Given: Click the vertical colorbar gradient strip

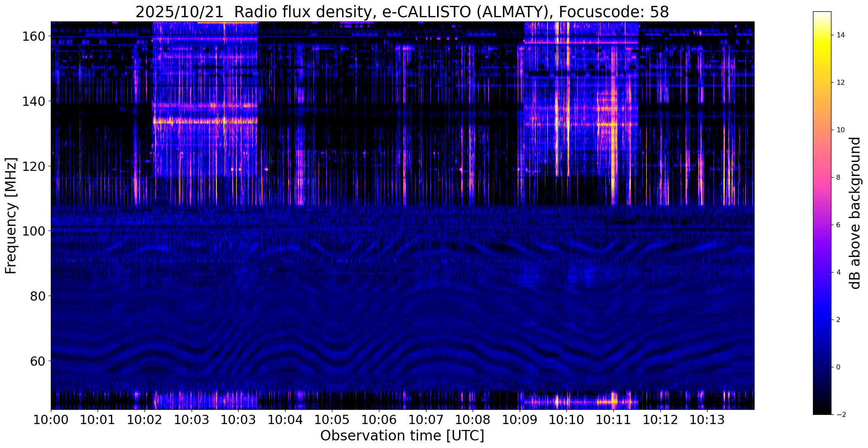Looking at the screenshot, I should (x=822, y=213).
